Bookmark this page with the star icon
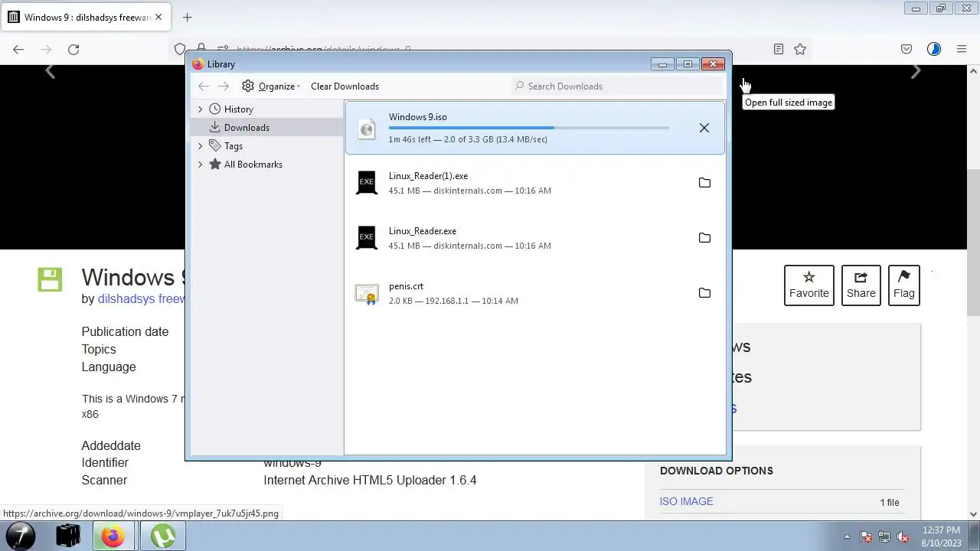 (x=800, y=49)
